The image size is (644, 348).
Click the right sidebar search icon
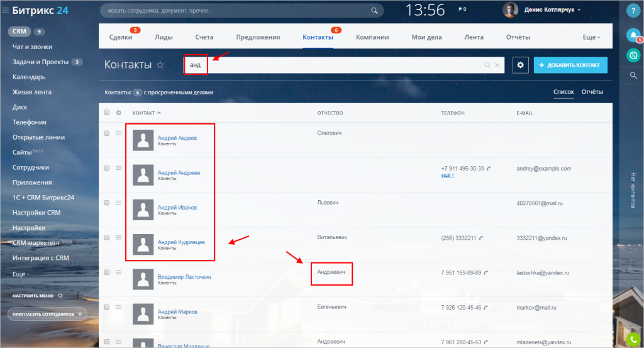[633, 75]
